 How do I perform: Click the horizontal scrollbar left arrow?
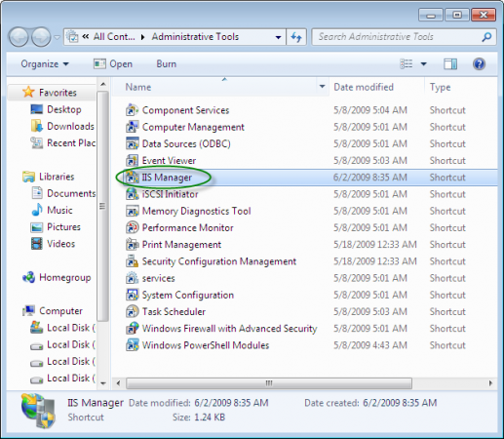click(x=118, y=383)
